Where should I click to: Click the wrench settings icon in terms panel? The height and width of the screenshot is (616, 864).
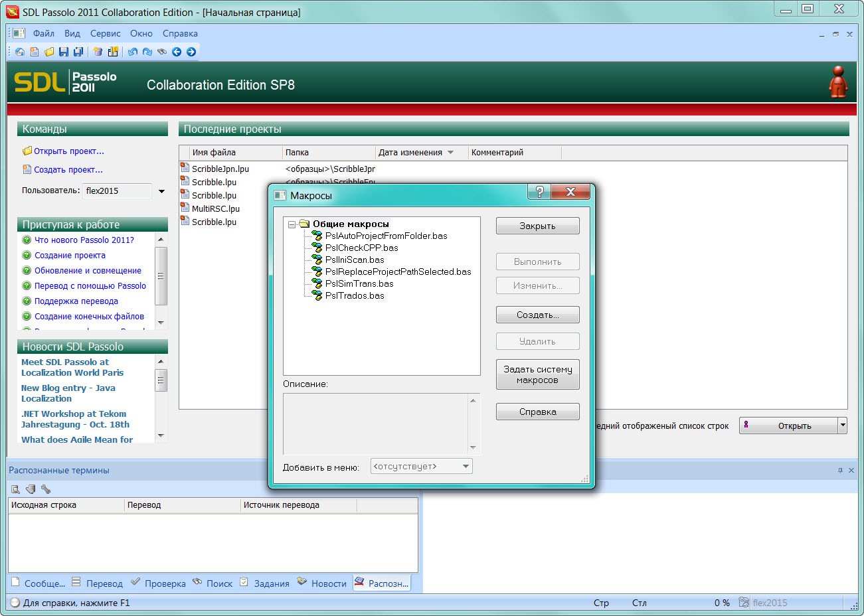(46, 489)
